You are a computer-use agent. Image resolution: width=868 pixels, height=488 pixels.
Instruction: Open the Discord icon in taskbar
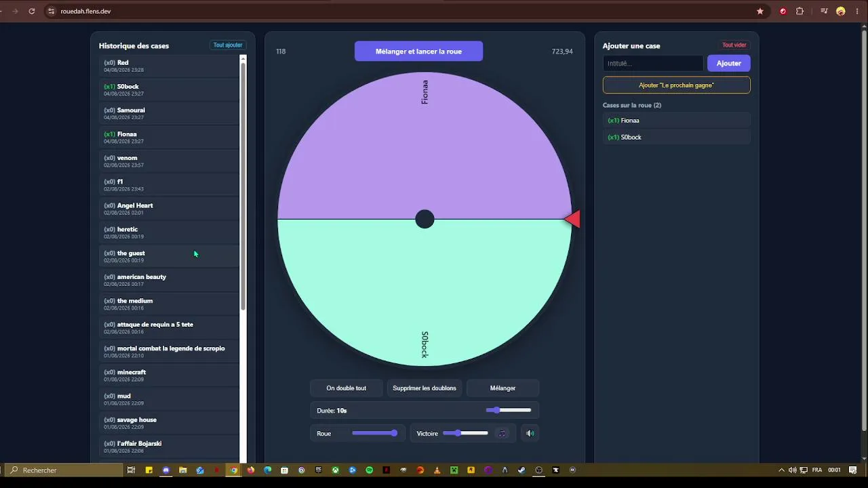[166, 470]
